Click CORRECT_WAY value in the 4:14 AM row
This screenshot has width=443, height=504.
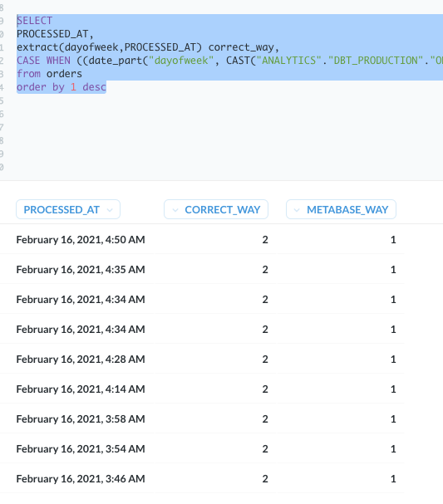[265, 389]
